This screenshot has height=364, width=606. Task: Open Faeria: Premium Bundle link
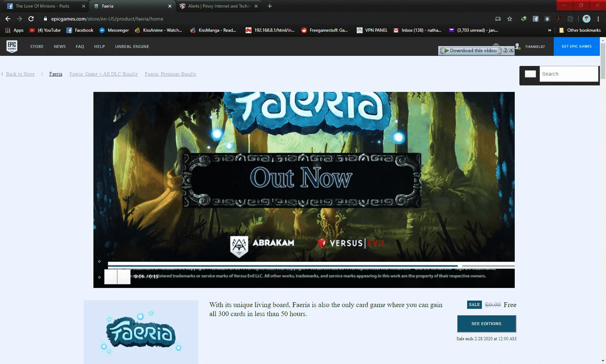171,74
